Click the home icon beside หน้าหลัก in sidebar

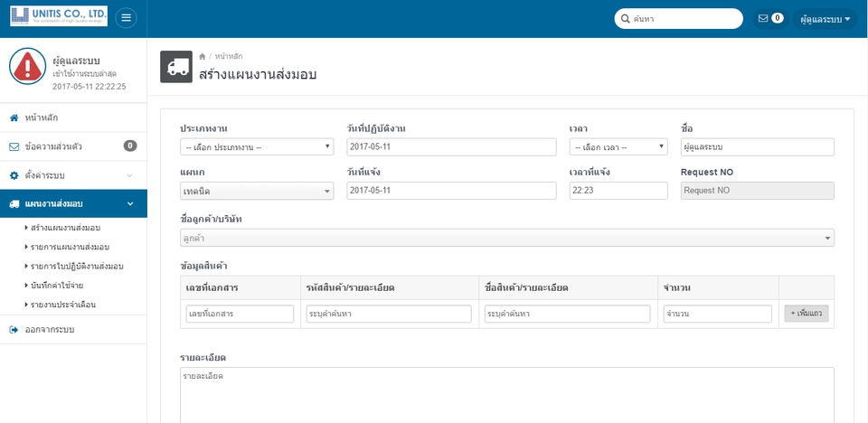point(14,117)
